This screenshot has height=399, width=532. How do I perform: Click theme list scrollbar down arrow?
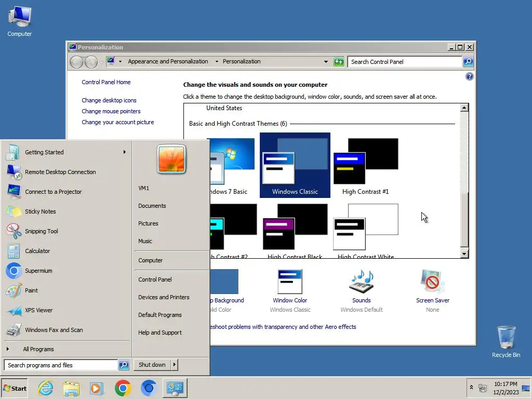(464, 254)
